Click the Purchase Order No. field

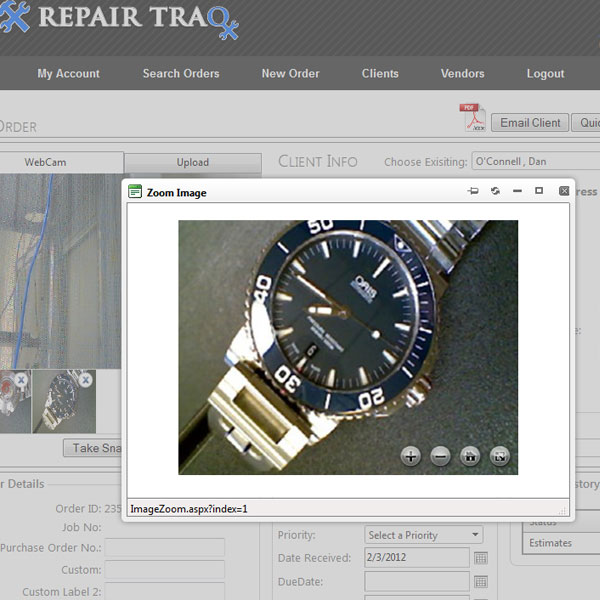coord(164,547)
